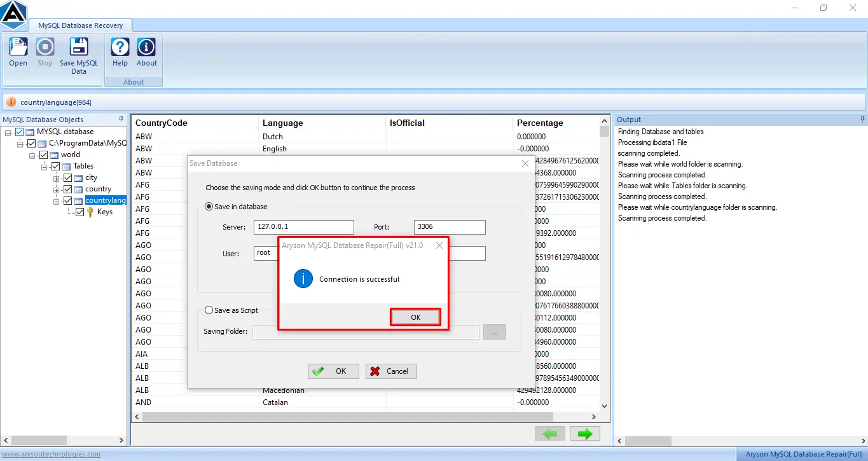Image resolution: width=868 pixels, height=461 pixels.
Task: Expand country table node
Action: pos(57,189)
